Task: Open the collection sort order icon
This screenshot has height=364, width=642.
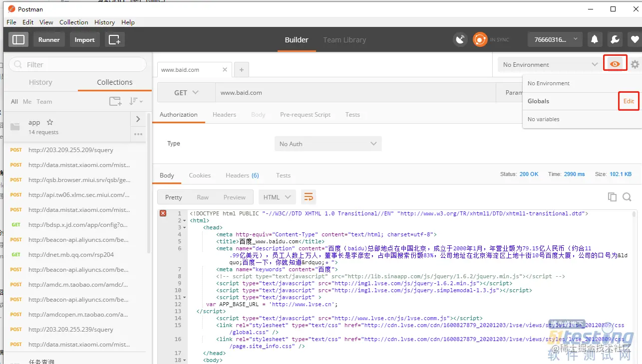Action: (135, 101)
